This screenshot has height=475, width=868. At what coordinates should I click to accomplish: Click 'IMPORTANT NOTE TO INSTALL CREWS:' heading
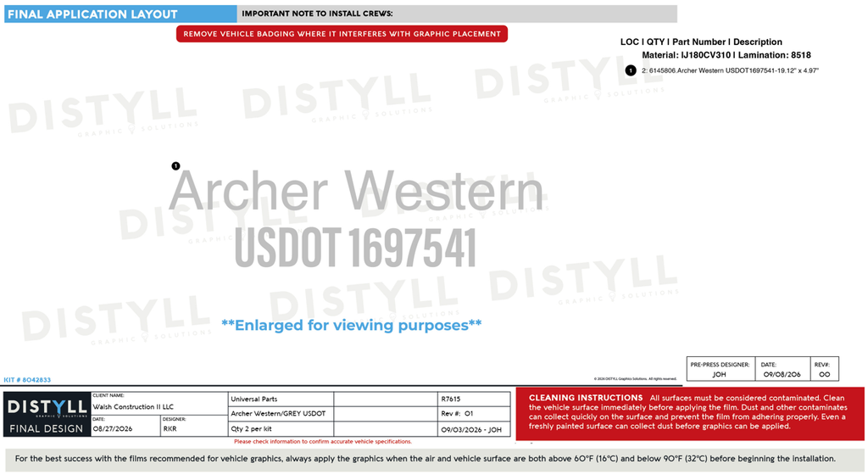tap(317, 14)
